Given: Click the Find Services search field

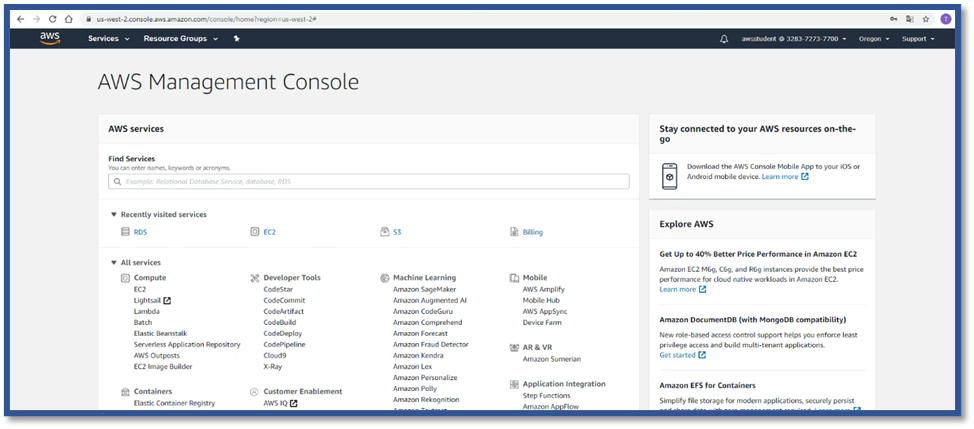Looking at the screenshot, I should (x=369, y=182).
